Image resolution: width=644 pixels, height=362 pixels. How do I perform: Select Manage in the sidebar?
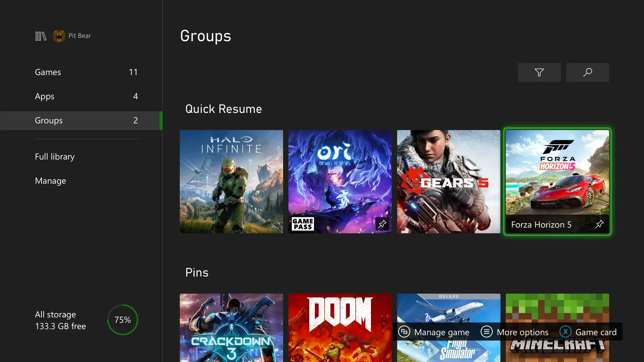[50, 181]
